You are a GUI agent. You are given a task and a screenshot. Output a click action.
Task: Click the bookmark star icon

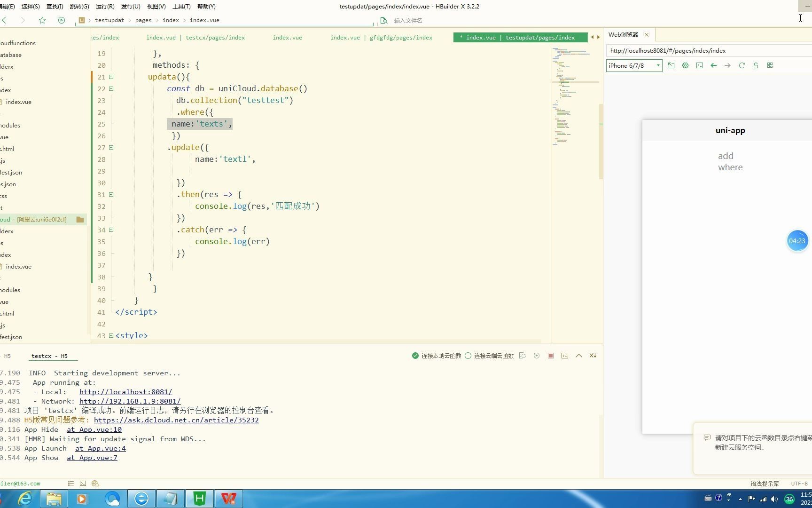coord(42,20)
